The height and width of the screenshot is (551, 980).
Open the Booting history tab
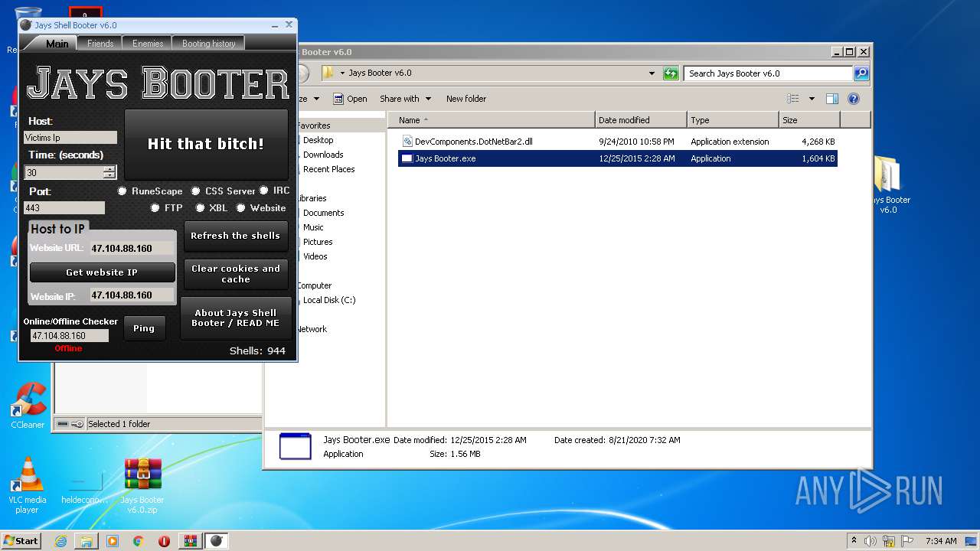coord(209,44)
